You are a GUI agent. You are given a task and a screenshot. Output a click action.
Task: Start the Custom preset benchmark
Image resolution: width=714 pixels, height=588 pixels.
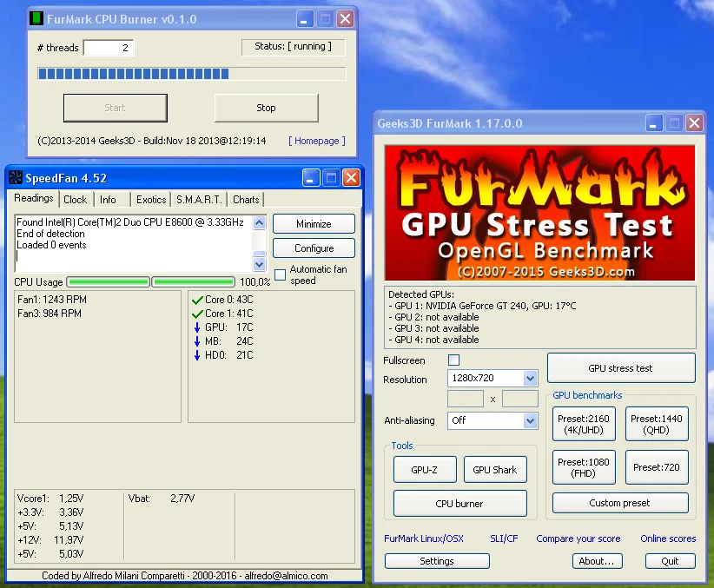click(x=620, y=503)
